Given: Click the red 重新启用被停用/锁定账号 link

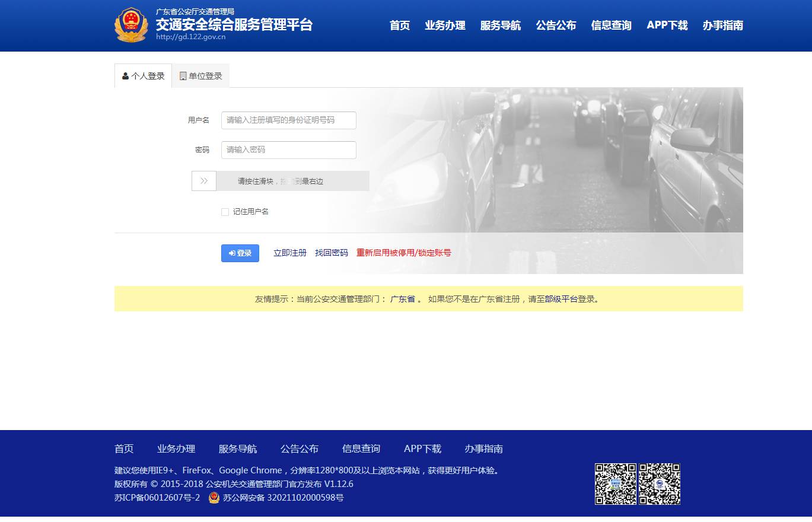Looking at the screenshot, I should [403, 253].
